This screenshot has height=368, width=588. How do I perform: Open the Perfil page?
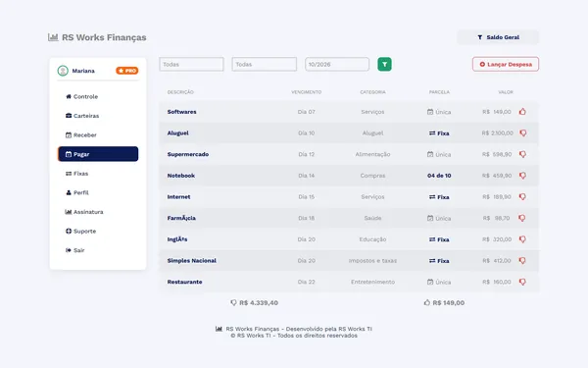click(x=98, y=192)
